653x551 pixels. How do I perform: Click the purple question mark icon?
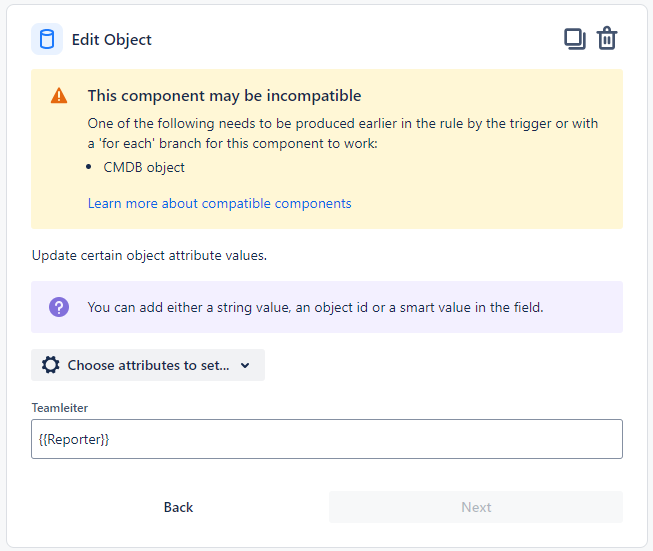tap(59, 307)
